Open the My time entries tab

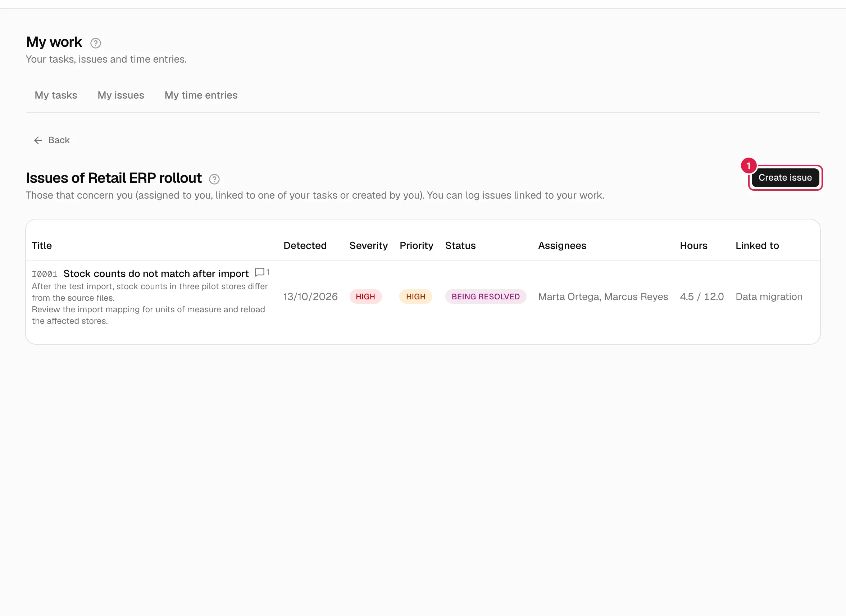click(201, 95)
